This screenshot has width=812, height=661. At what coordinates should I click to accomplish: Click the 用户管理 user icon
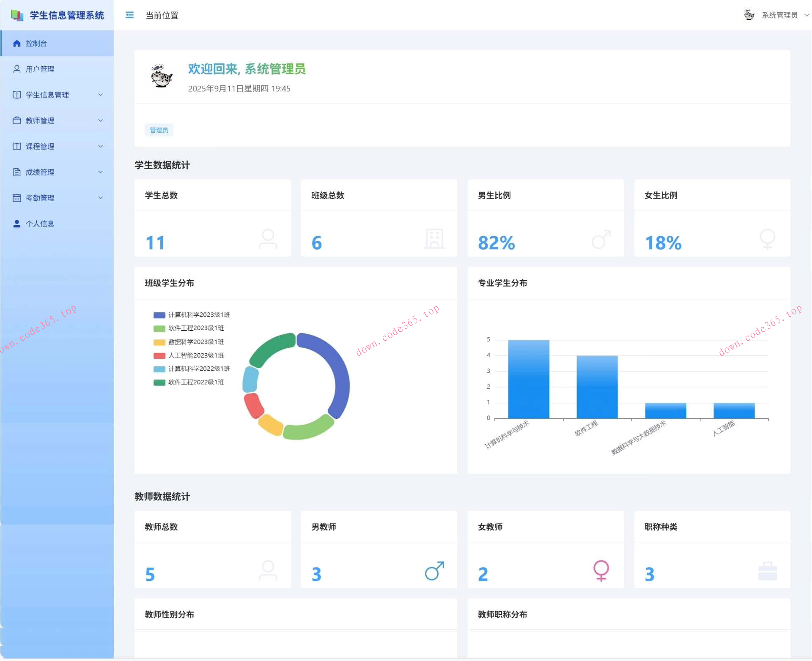(17, 69)
